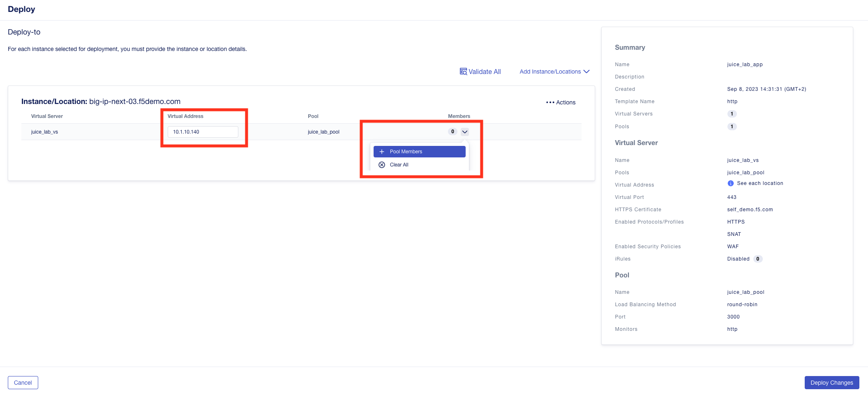Click the Members count badge 0
Image resolution: width=868 pixels, height=397 pixels.
(452, 132)
